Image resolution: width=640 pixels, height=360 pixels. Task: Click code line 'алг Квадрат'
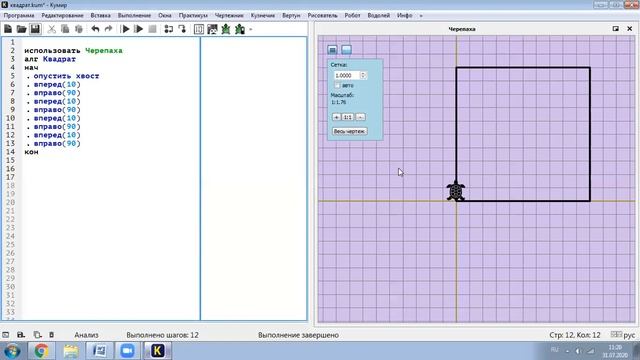[x=50, y=59]
